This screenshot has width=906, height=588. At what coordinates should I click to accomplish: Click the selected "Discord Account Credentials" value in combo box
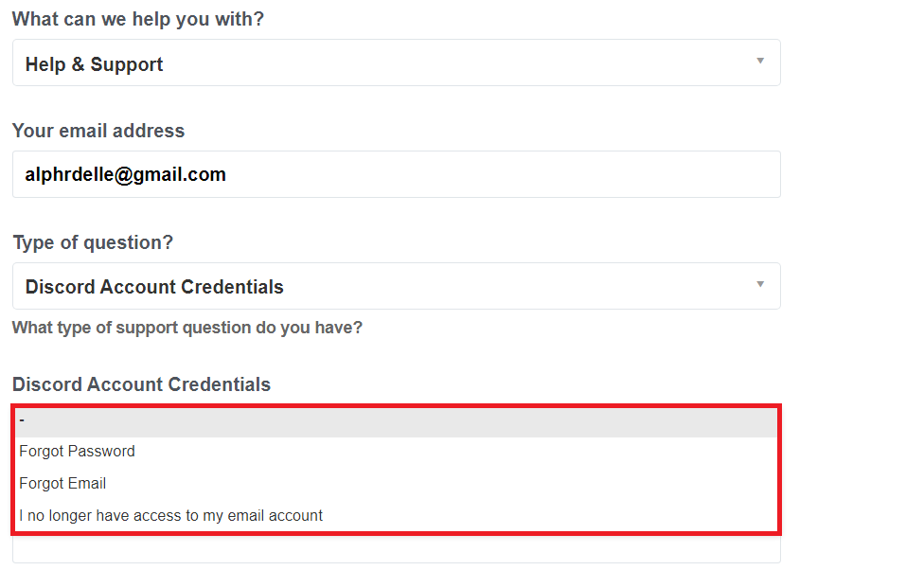[x=154, y=287]
